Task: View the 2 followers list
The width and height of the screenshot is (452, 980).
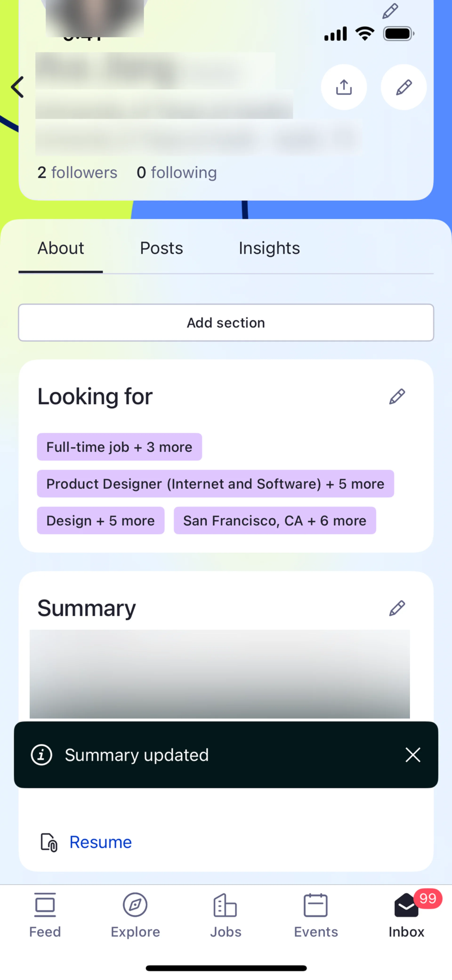Action: 77,173
